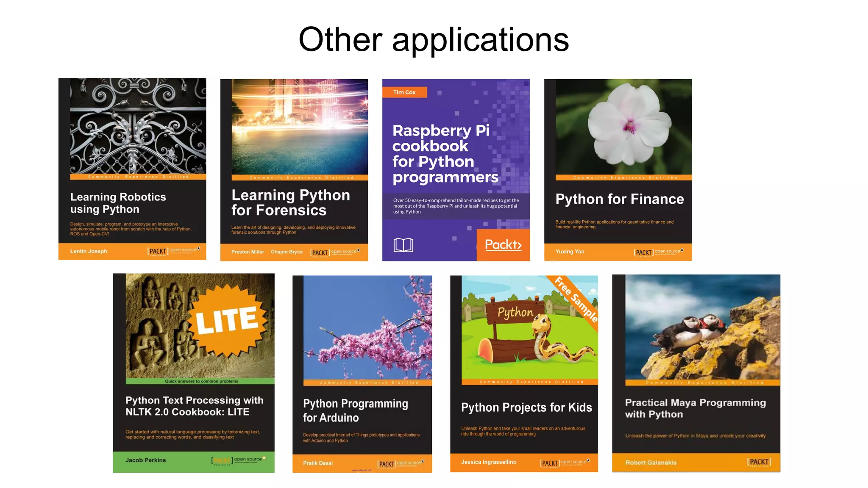Click the PACKT logo on Robotics book
The image size is (868, 488).
158,251
